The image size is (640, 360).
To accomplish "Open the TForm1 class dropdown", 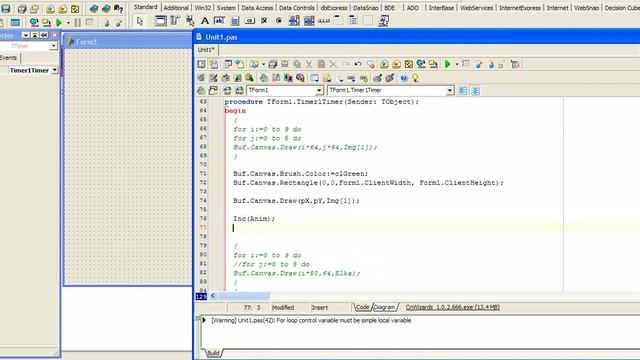I will click(319, 90).
